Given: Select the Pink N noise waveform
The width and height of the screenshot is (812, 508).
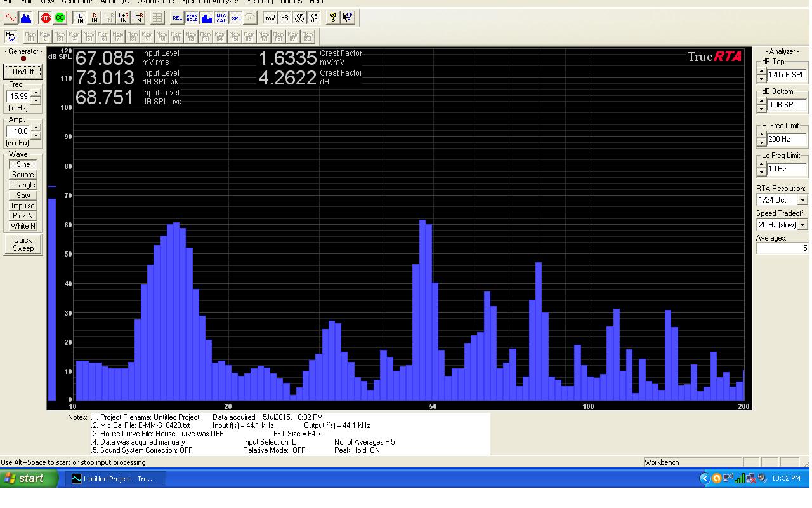Looking at the screenshot, I should [23, 216].
